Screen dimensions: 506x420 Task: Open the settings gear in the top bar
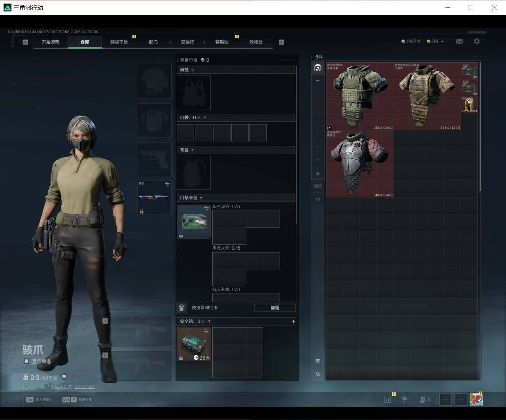coord(477,41)
